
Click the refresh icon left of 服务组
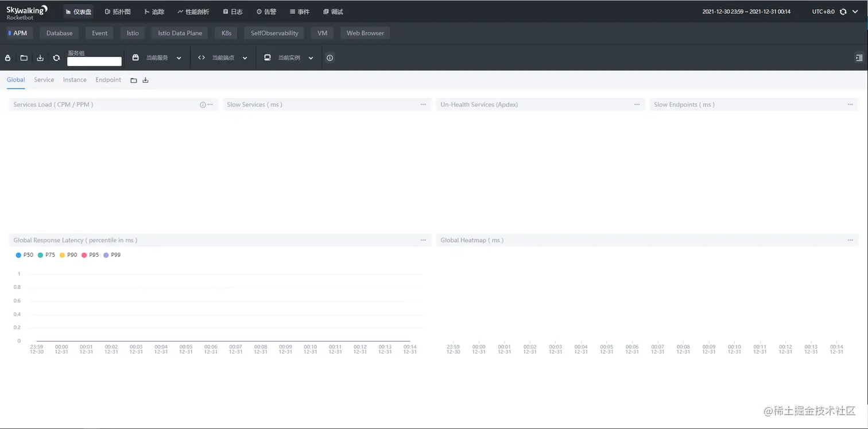pos(56,58)
